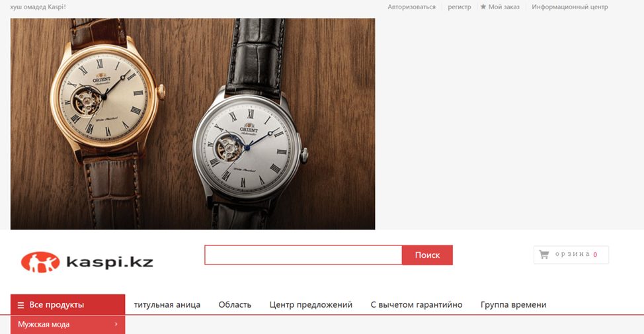Open the регистр registration link
Screen dimensions: 644x334
pyautogui.click(x=459, y=7)
